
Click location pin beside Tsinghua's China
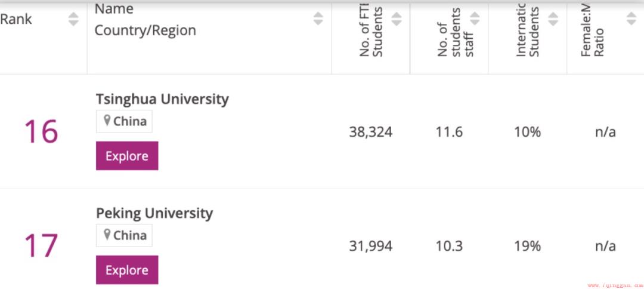107,121
